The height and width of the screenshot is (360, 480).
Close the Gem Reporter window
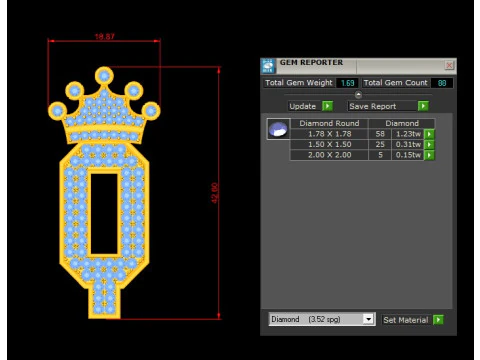click(x=449, y=65)
